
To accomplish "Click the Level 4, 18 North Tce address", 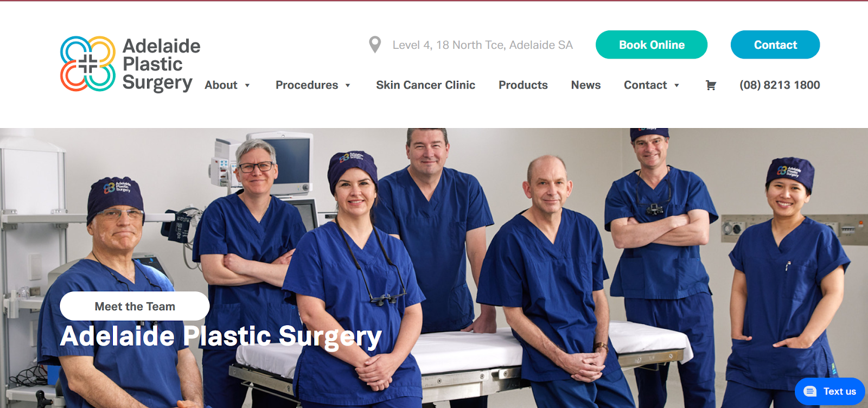I will click(483, 45).
